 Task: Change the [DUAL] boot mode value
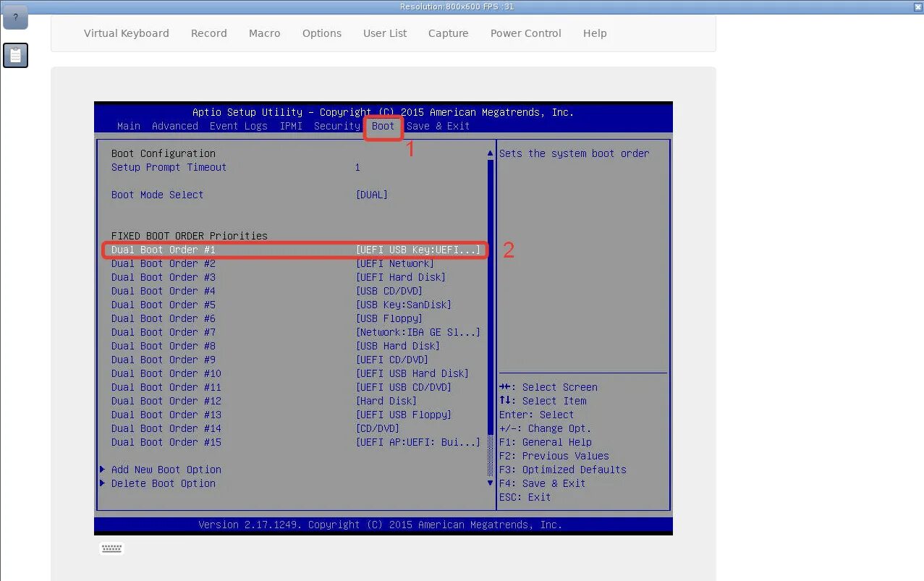(372, 195)
